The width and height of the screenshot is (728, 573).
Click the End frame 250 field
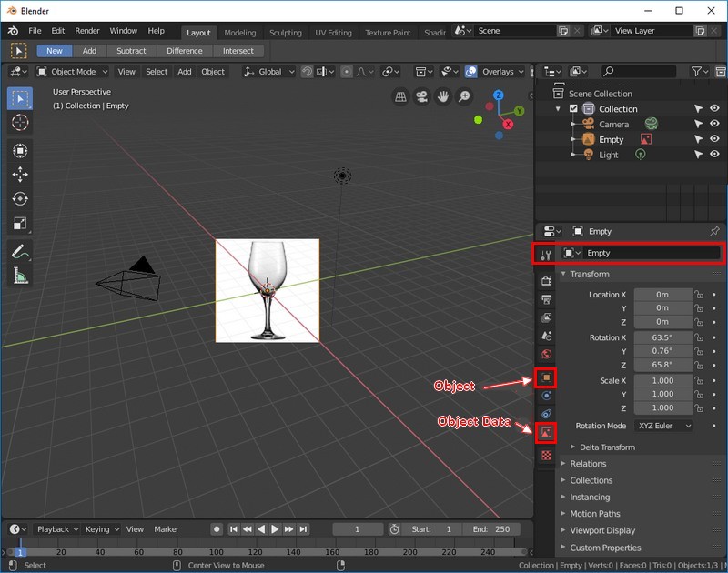491,529
